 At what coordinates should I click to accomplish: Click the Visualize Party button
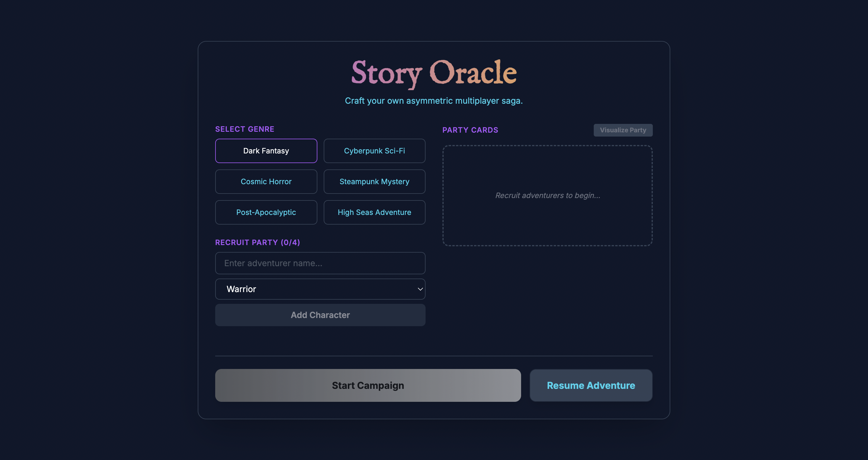[x=623, y=130]
